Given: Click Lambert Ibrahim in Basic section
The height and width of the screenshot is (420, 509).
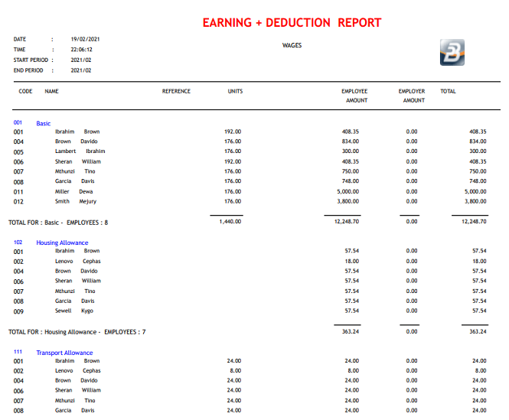Looking at the screenshot, I should pyautogui.click(x=80, y=151).
